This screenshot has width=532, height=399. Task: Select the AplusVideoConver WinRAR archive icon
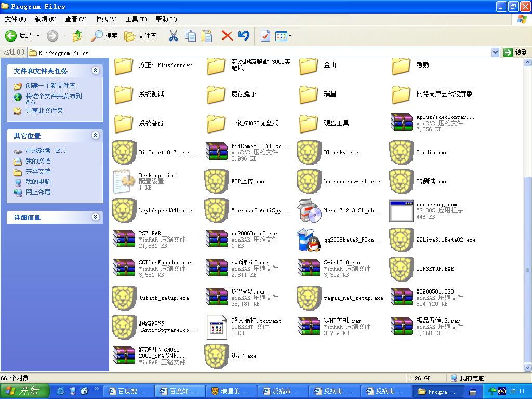(x=402, y=123)
